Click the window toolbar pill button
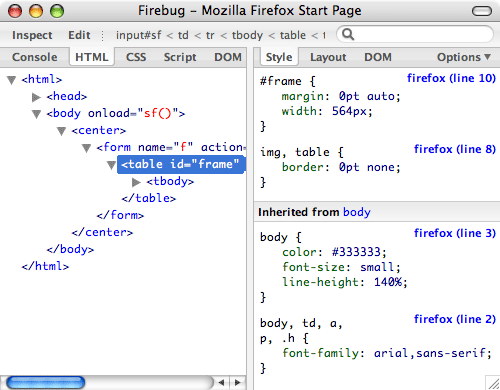Image resolution: width=500 pixels, height=390 pixels. pyautogui.click(x=482, y=11)
